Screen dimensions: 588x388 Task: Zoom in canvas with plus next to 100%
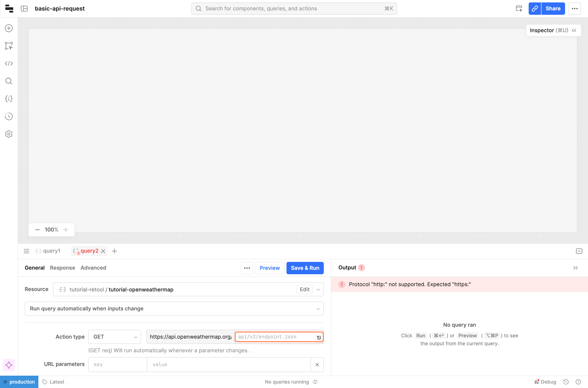pyautogui.click(x=66, y=230)
